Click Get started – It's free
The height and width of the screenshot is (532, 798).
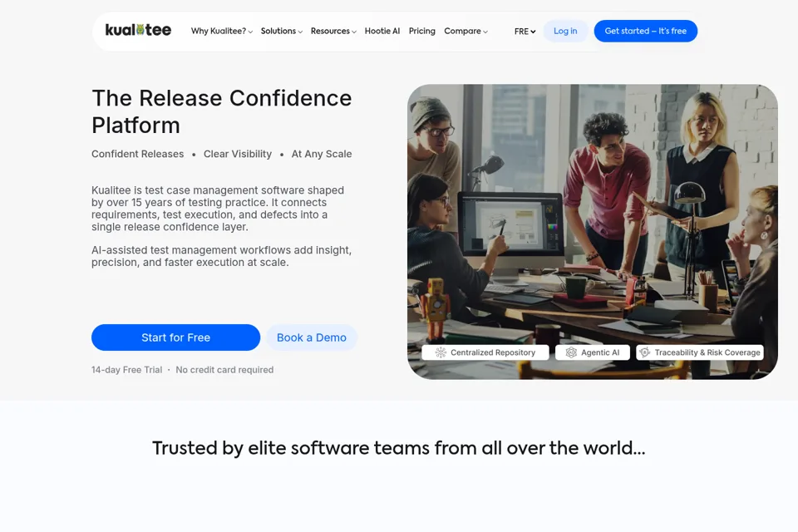645,31
